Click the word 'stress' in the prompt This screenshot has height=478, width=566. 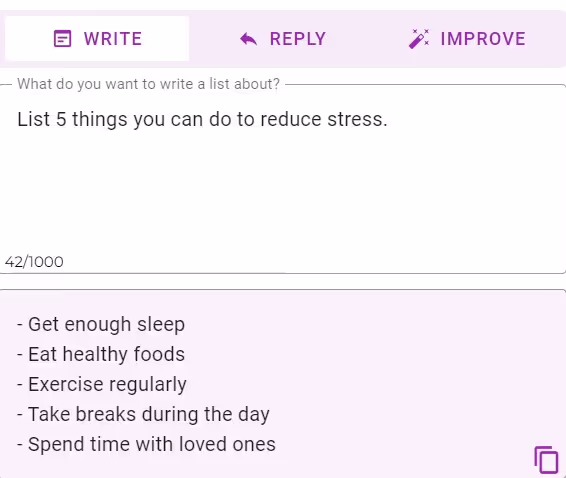click(x=357, y=119)
